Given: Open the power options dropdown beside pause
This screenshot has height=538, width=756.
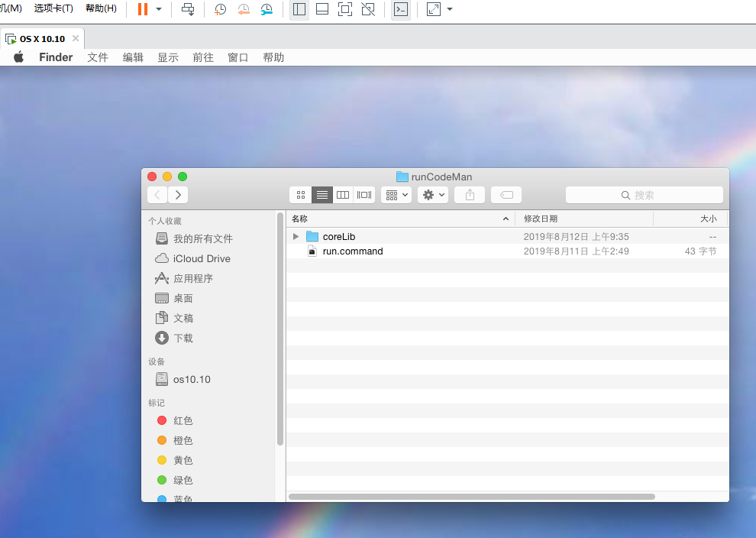Looking at the screenshot, I should (159, 9).
